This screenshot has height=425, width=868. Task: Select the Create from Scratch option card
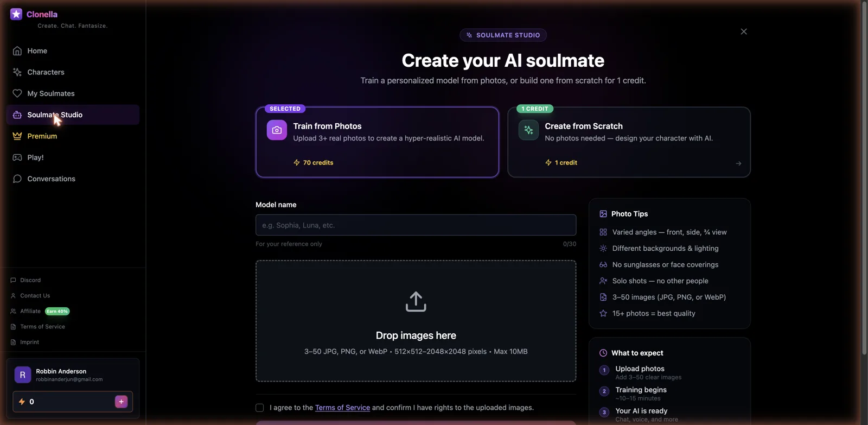629,142
